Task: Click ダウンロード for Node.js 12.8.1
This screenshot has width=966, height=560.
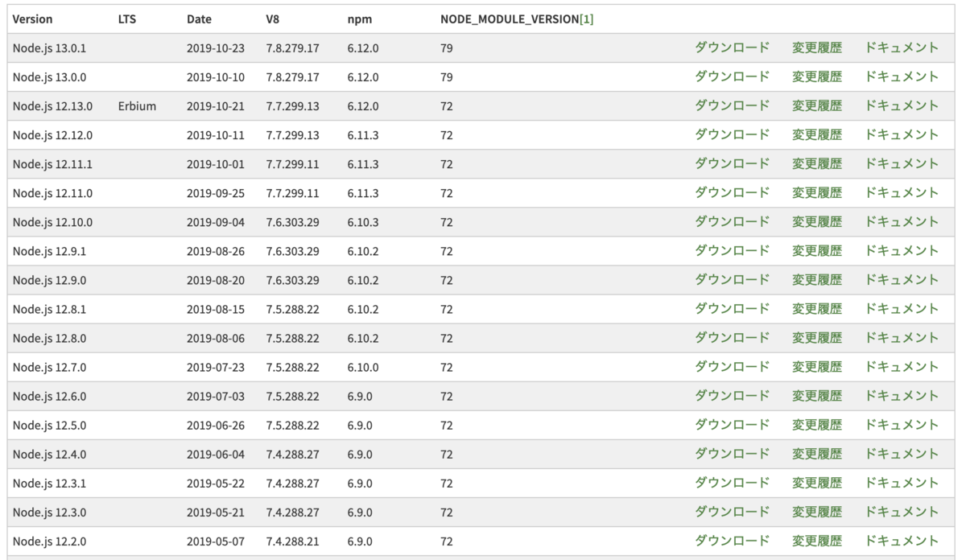Action: coord(733,308)
